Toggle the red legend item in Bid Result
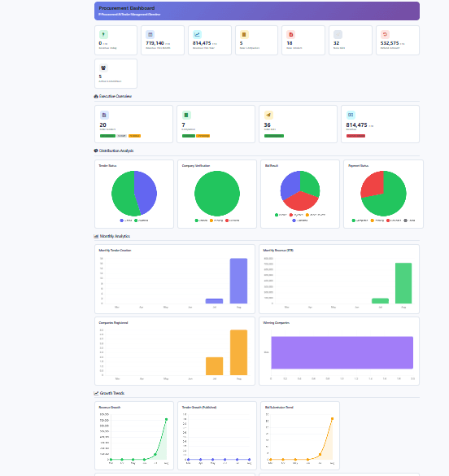 click(x=296, y=215)
